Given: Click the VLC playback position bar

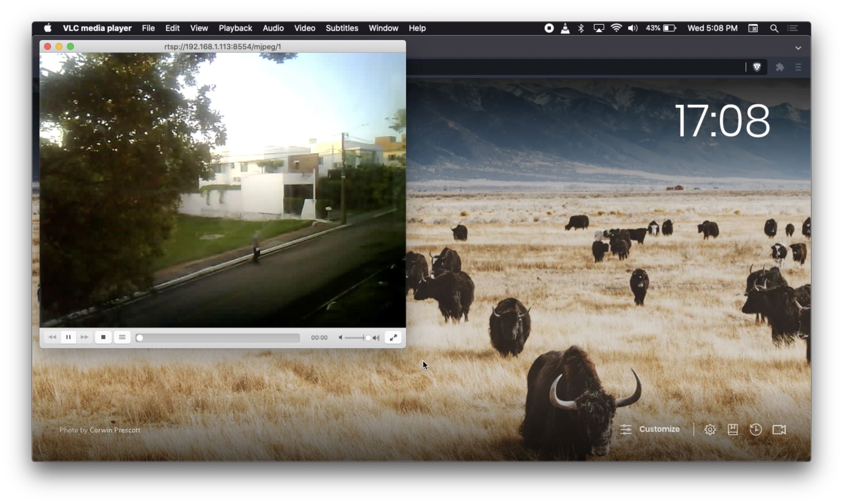Looking at the screenshot, I should pos(218,338).
